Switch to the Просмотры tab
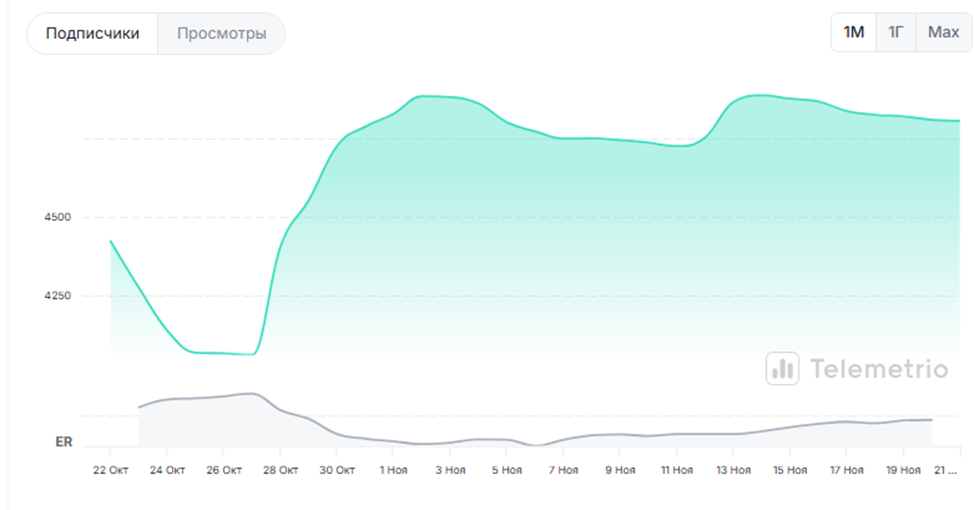 click(221, 34)
